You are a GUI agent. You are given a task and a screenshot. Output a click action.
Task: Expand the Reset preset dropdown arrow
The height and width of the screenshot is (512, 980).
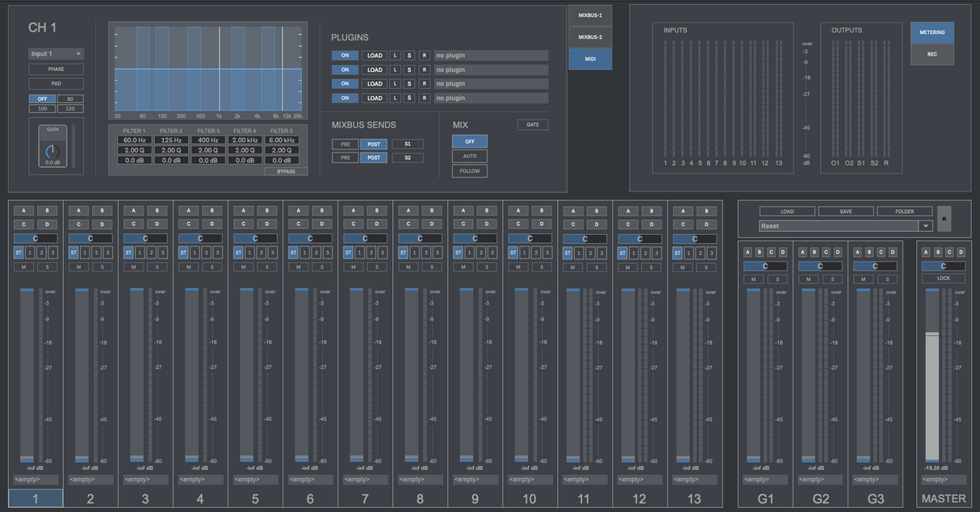(x=925, y=226)
